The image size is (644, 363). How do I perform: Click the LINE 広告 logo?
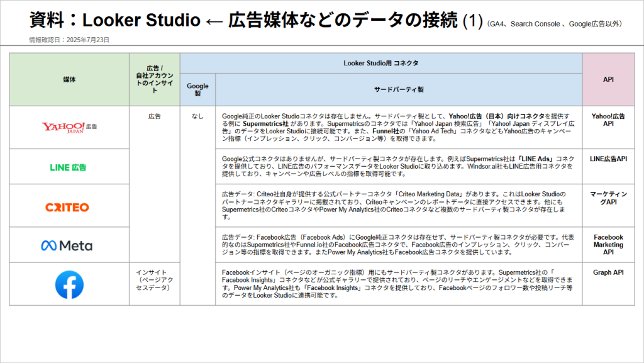point(68,167)
